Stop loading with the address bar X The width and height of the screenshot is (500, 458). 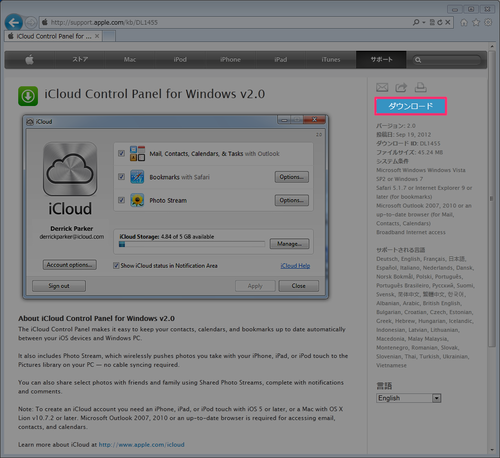[x=448, y=22]
